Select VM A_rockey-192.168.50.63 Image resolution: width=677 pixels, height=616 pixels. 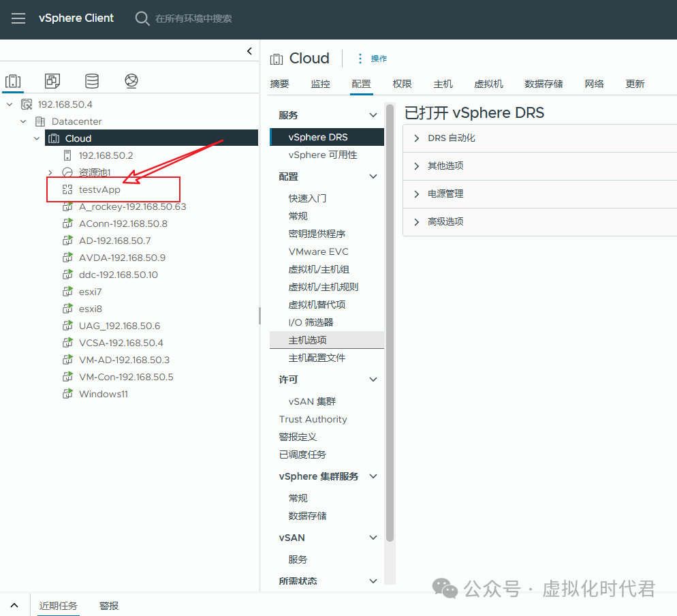tap(132, 206)
